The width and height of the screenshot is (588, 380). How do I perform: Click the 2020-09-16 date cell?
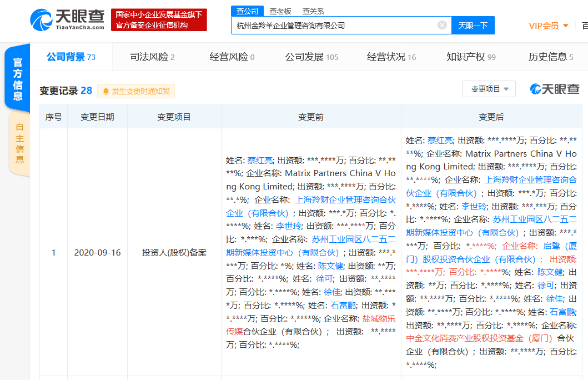(x=98, y=252)
